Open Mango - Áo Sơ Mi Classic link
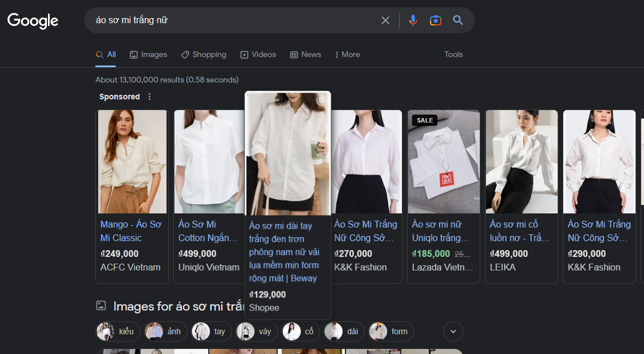The image size is (644, 354). [131, 231]
